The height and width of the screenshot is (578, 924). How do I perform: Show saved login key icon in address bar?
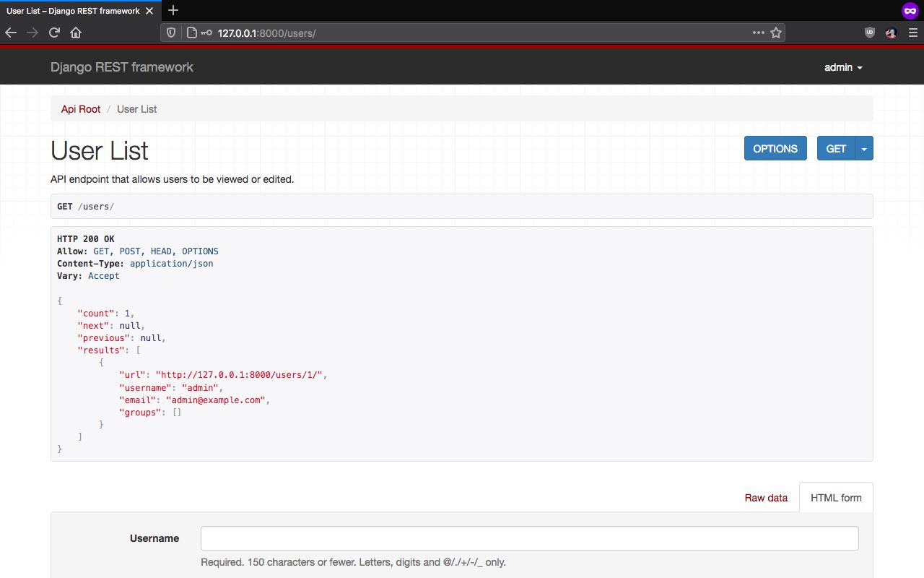pyautogui.click(x=206, y=33)
